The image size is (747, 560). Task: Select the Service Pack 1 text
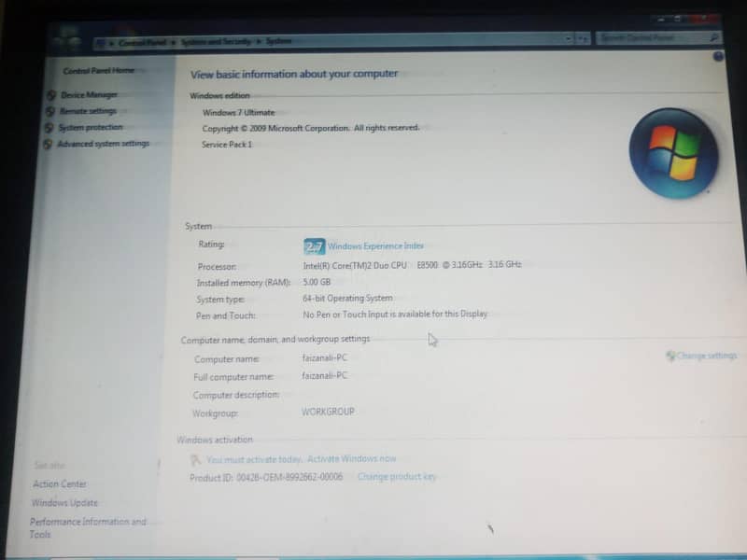[227, 145]
